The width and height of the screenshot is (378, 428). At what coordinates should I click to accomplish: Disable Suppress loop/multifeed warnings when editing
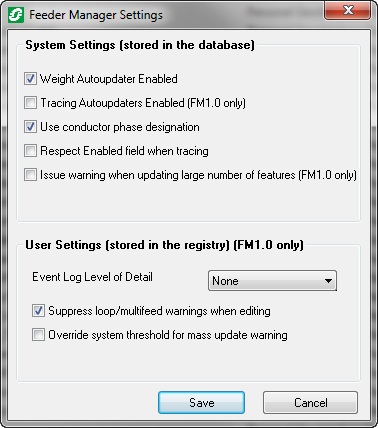click(x=38, y=311)
